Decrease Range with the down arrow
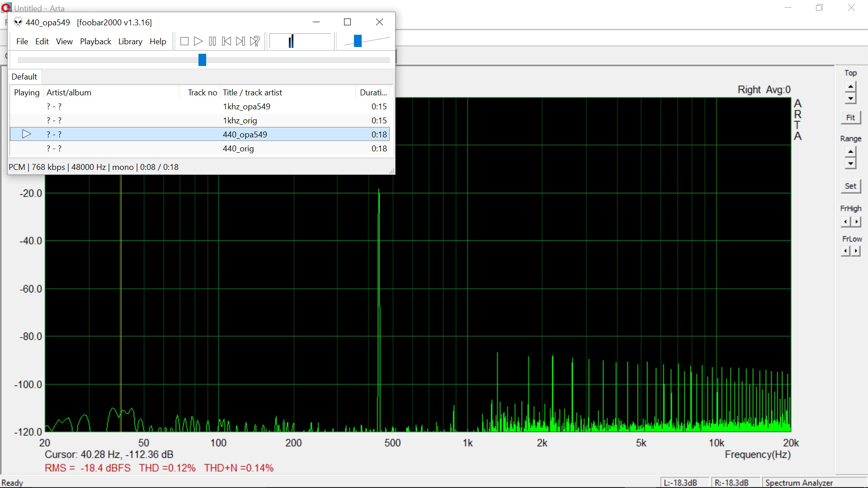This screenshot has height=488, width=868. (x=850, y=164)
